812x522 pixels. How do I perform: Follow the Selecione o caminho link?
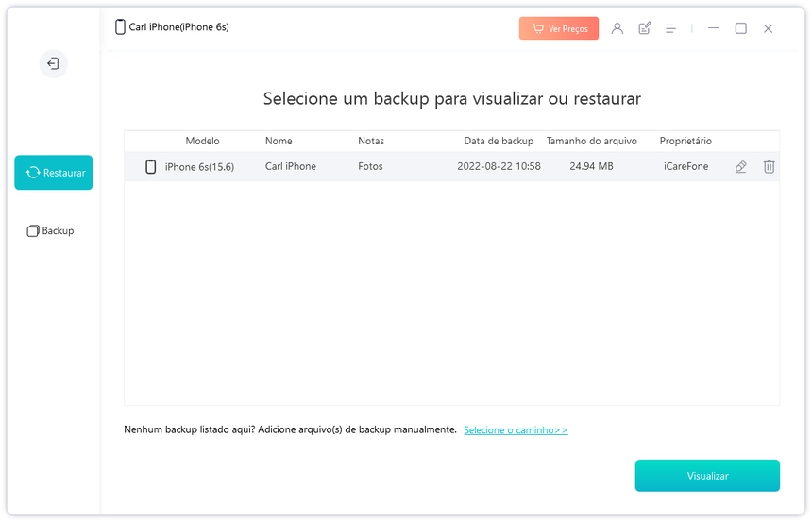point(516,429)
